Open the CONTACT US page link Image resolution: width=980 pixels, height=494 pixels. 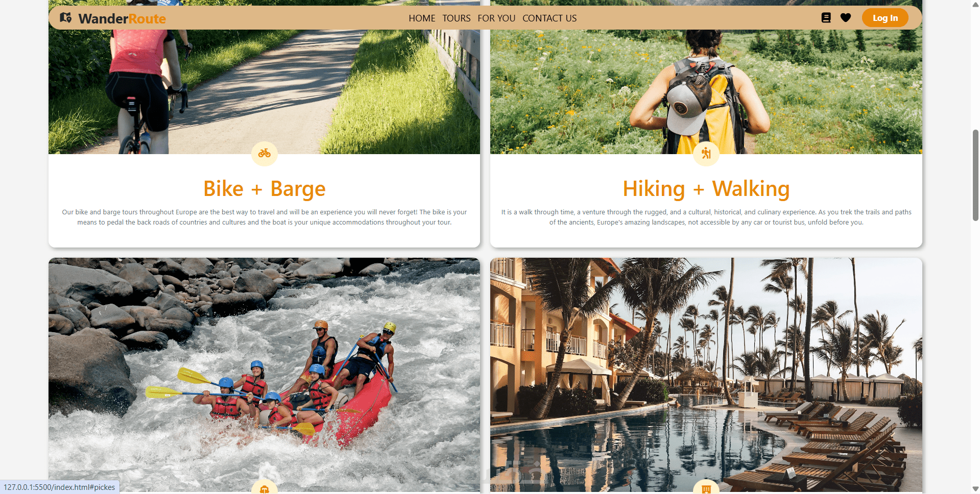[549, 18]
